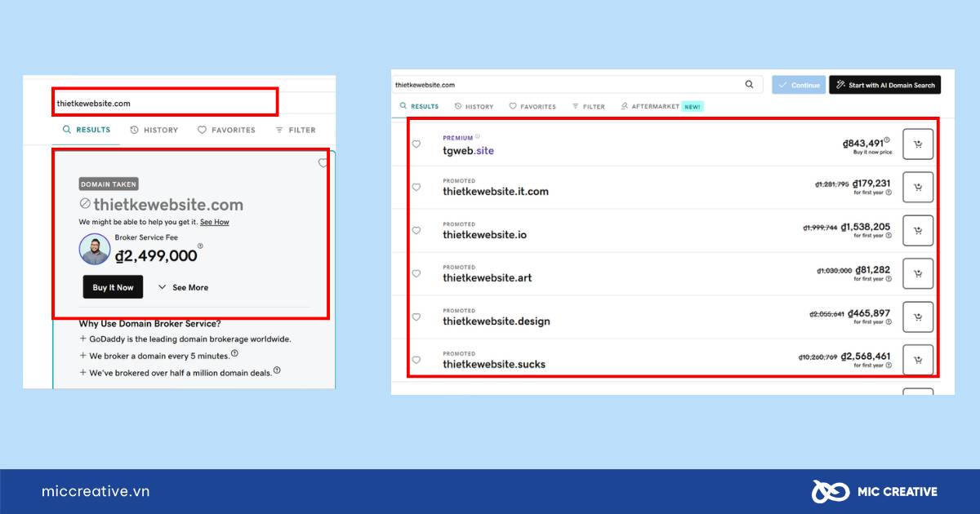This screenshot has width=980, height=514.
Task: Add thietkewebsite.art to the cart
Action: (x=918, y=274)
